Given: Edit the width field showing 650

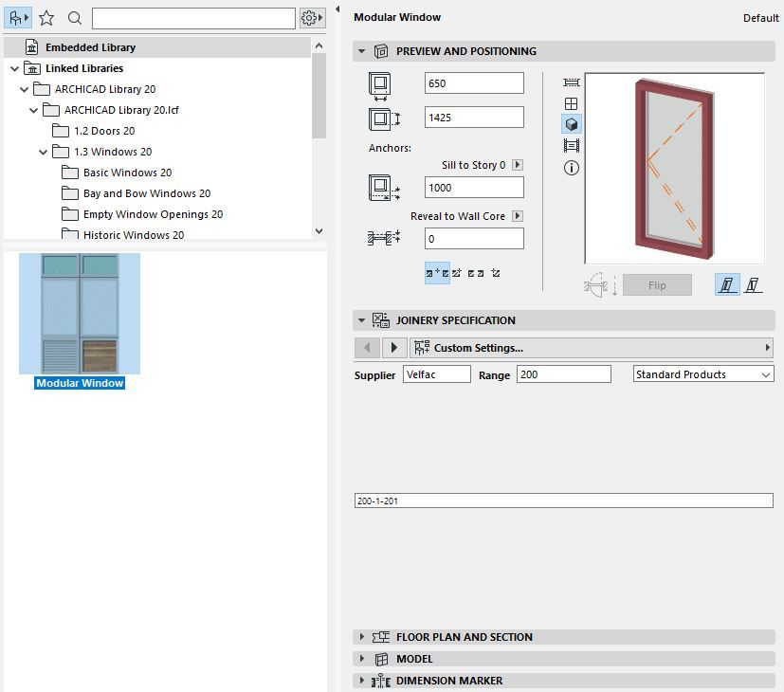Looking at the screenshot, I should coord(474,83).
